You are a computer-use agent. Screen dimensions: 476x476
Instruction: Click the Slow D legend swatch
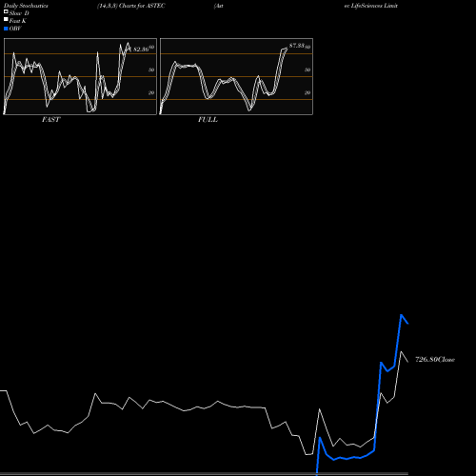point(6,11)
